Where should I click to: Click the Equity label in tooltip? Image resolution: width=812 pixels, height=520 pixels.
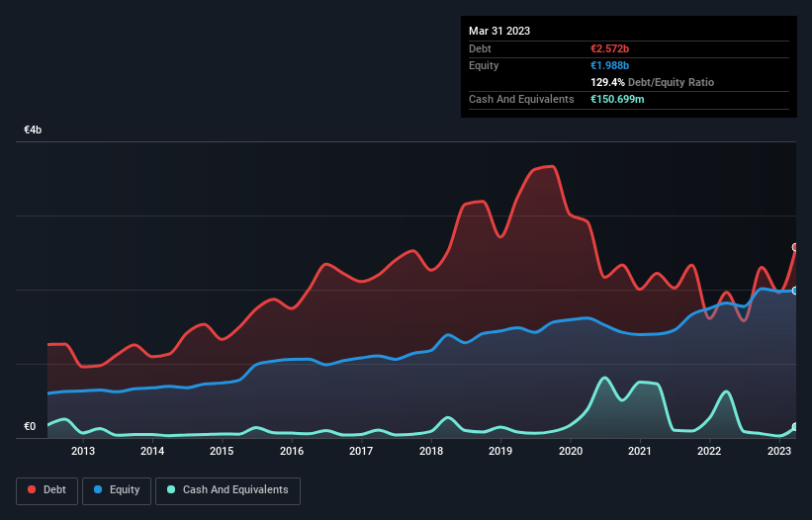[x=484, y=65]
